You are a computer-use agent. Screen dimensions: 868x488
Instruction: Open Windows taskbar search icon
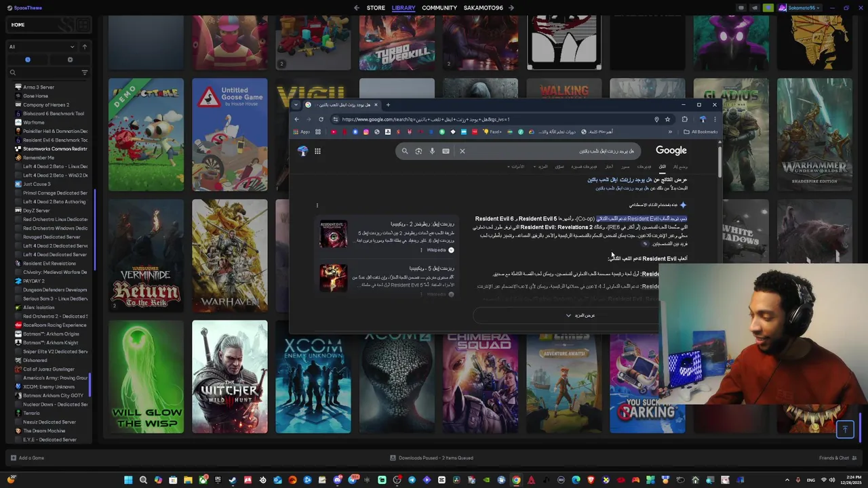[143, 480]
